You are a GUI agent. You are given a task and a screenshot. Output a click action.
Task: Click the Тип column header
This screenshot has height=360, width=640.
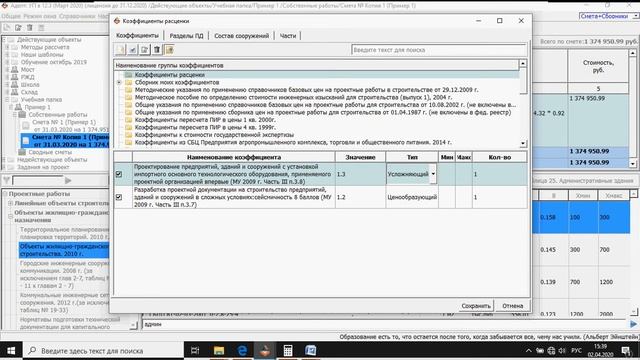tap(412, 157)
